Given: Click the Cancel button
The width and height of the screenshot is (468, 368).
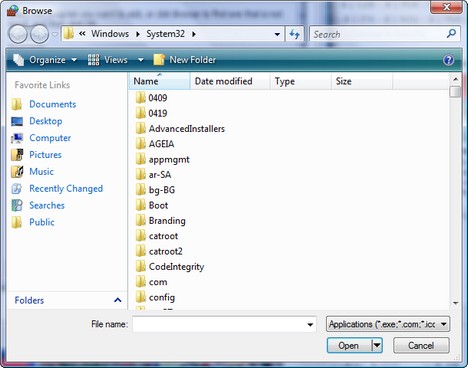Looking at the screenshot, I should [x=421, y=346].
